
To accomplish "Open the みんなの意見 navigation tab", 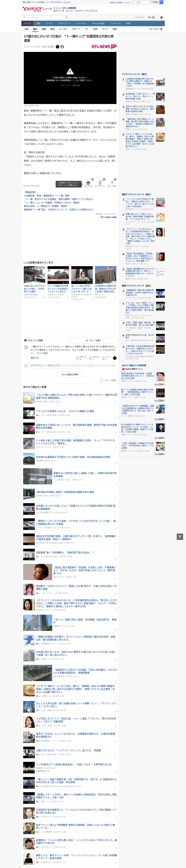I will pos(98,24).
